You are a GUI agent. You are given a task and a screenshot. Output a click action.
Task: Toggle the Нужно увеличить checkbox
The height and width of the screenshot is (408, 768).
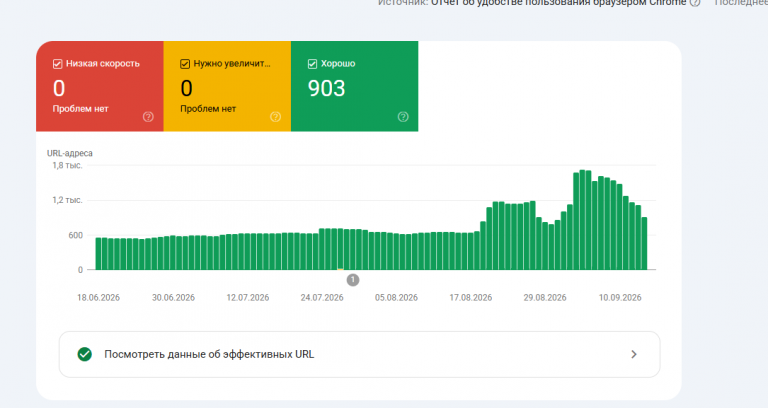pos(185,64)
